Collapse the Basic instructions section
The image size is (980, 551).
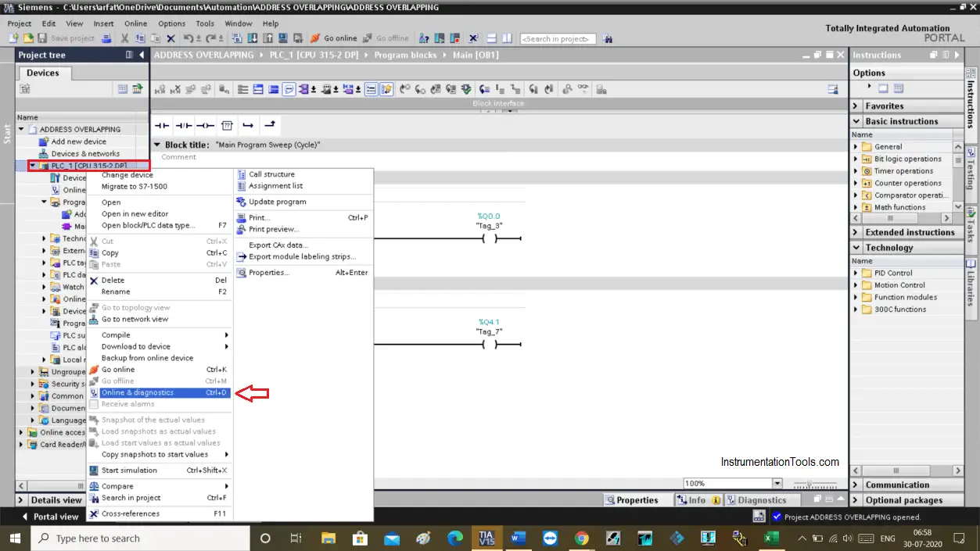tap(855, 121)
